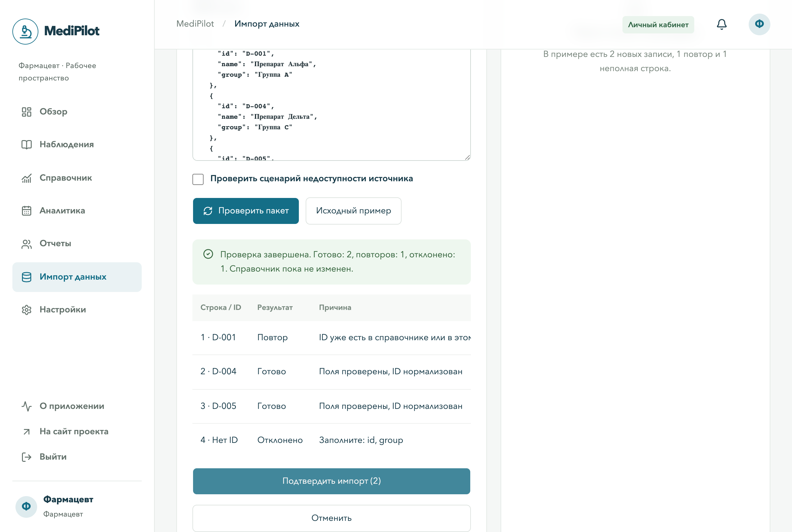Image resolution: width=792 pixels, height=532 pixels.
Task: Click the Импорт данных database icon
Action: click(27, 277)
